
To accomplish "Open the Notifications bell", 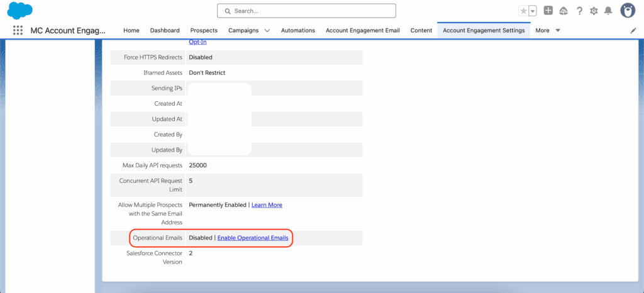I will point(608,11).
